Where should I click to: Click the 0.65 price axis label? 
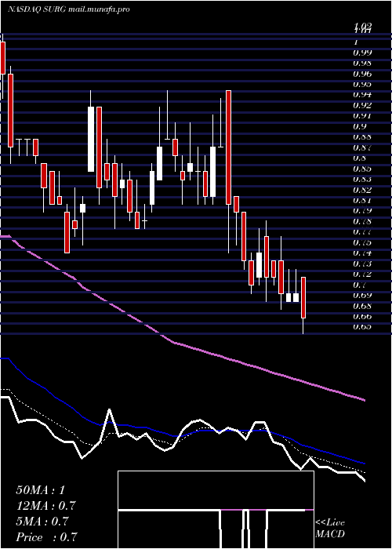tap(362, 327)
